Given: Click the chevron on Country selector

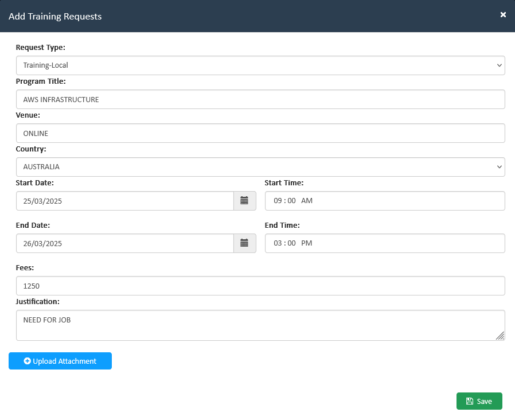Looking at the screenshot, I should 498,166.
